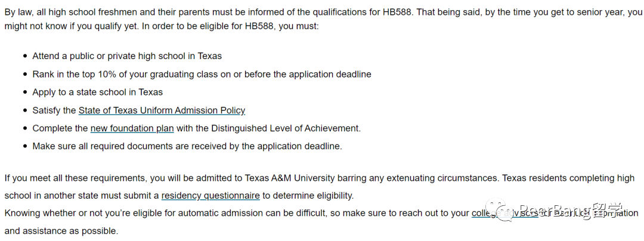
Task: Click the 'Distinguished Level of Achievement' phrase
Action: coord(285,128)
